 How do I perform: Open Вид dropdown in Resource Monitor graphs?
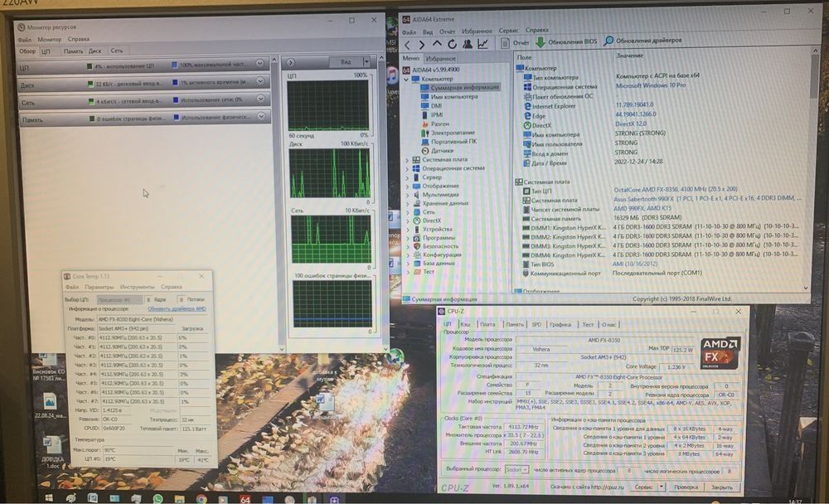[x=366, y=61]
